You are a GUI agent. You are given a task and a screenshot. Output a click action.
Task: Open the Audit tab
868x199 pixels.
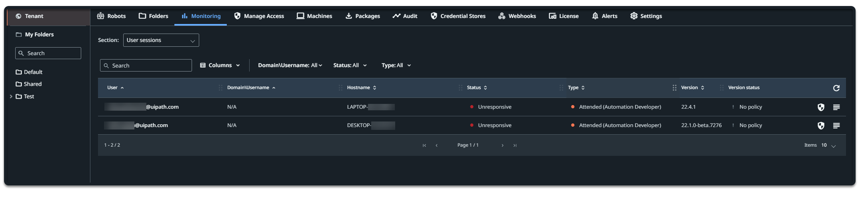(x=405, y=16)
